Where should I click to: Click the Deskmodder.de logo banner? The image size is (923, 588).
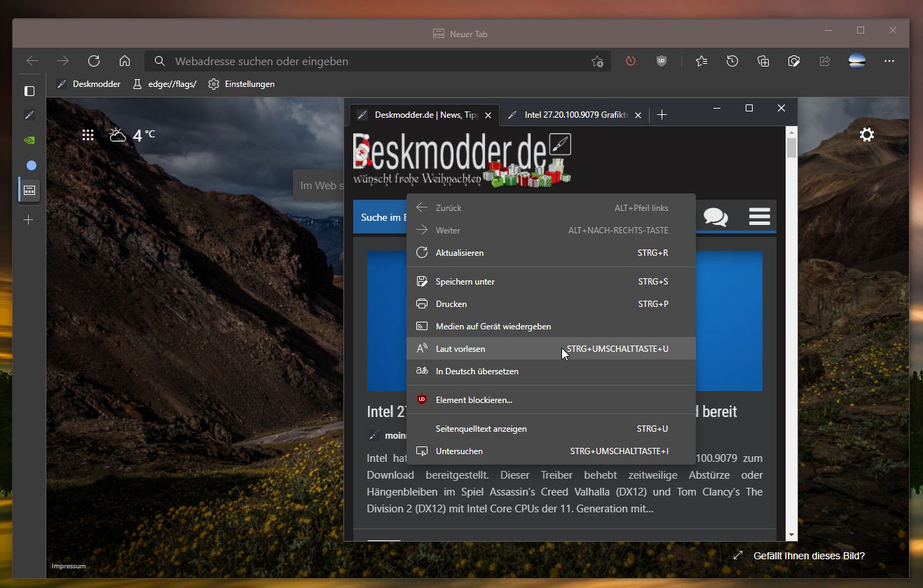[x=462, y=159]
